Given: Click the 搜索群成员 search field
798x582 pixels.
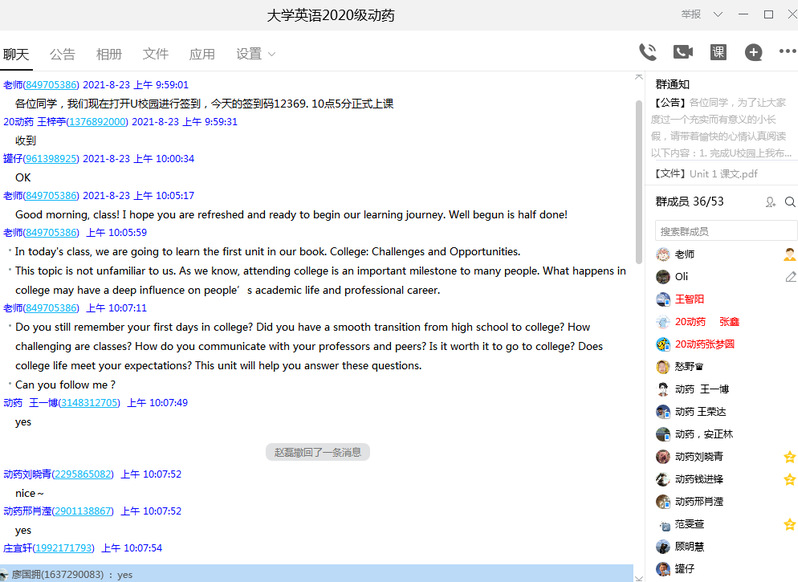Looking at the screenshot, I should [x=725, y=231].
